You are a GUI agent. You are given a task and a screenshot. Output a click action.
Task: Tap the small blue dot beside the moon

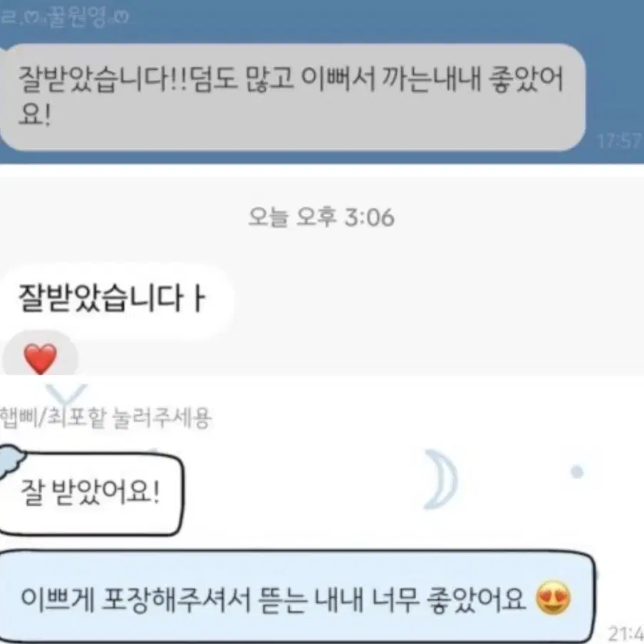[577, 472]
